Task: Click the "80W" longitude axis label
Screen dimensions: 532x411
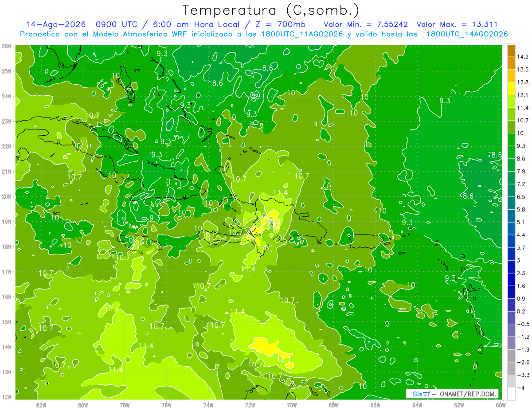Action: [82, 405]
